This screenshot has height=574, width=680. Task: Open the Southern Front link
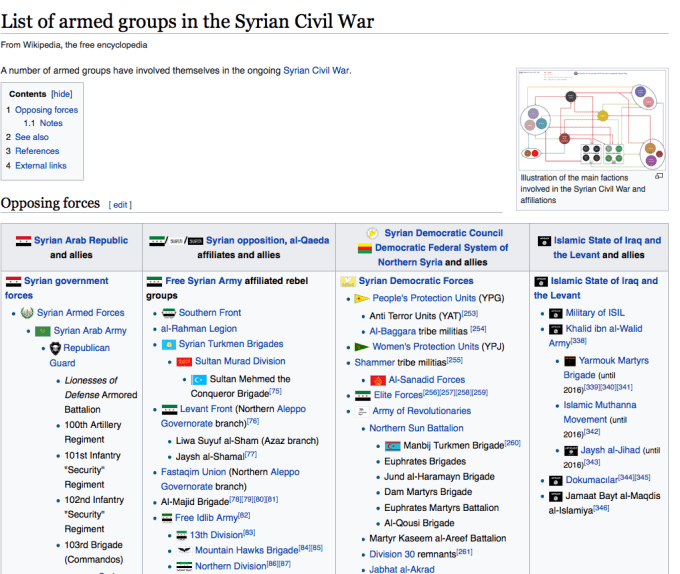[x=209, y=313]
